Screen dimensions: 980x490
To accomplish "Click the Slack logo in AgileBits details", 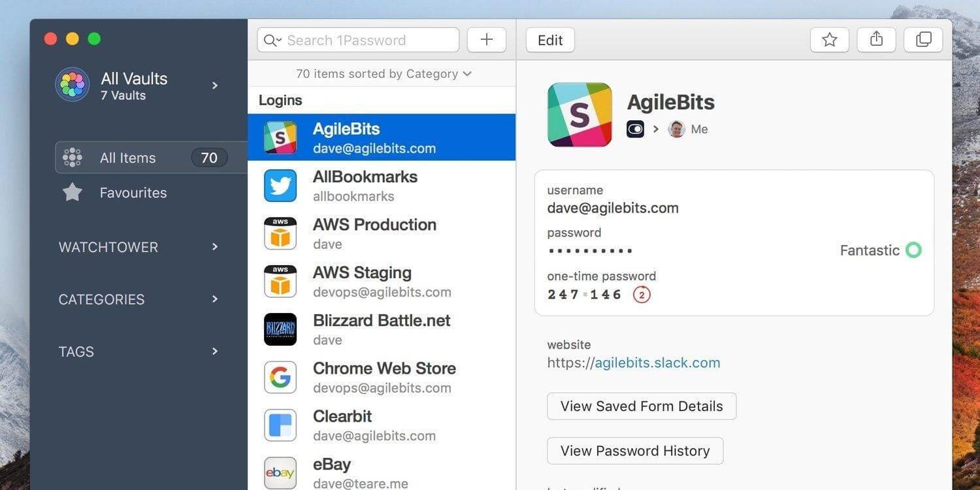I will pos(579,114).
